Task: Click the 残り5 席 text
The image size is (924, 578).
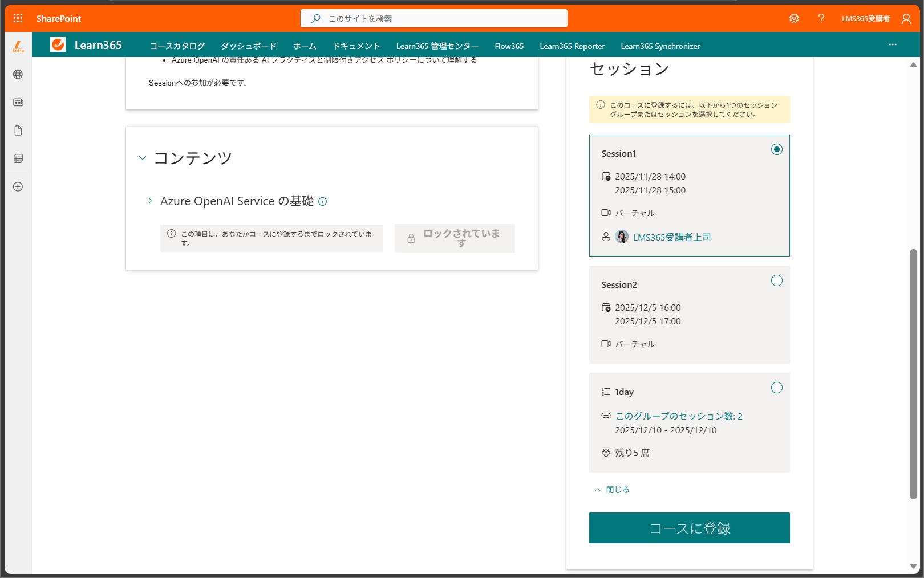Action: pos(633,453)
